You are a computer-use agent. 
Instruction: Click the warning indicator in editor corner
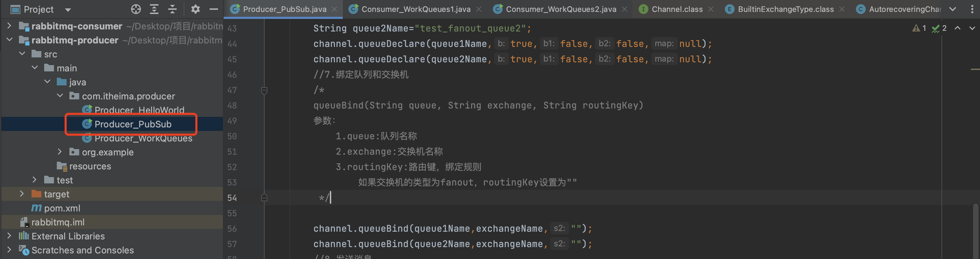tap(919, 28)
